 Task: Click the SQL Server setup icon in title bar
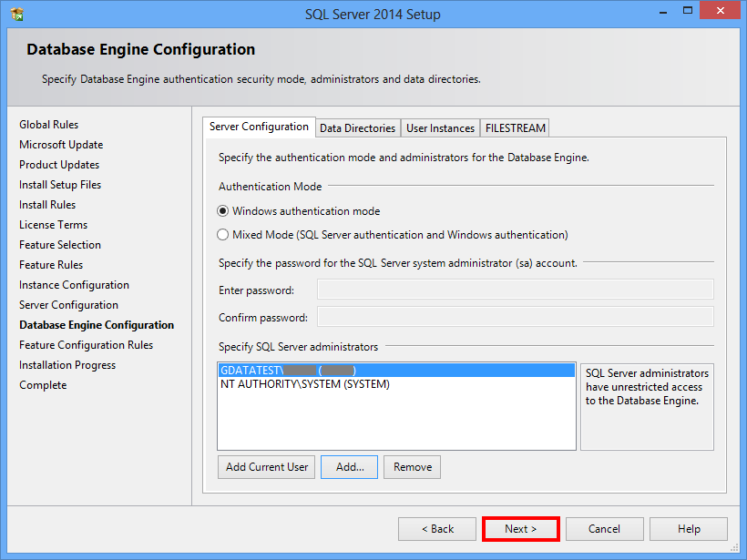coord(17,15)
